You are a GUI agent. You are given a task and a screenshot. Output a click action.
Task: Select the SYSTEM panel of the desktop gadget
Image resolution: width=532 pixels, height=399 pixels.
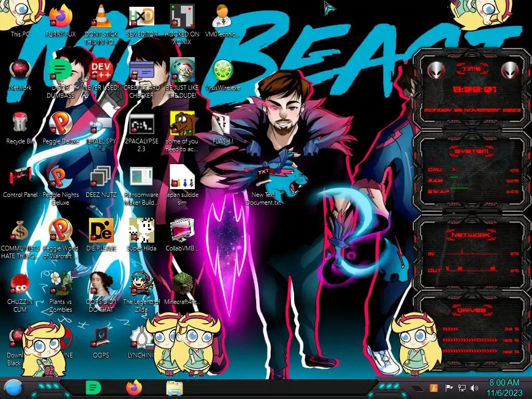coord(472,172)
